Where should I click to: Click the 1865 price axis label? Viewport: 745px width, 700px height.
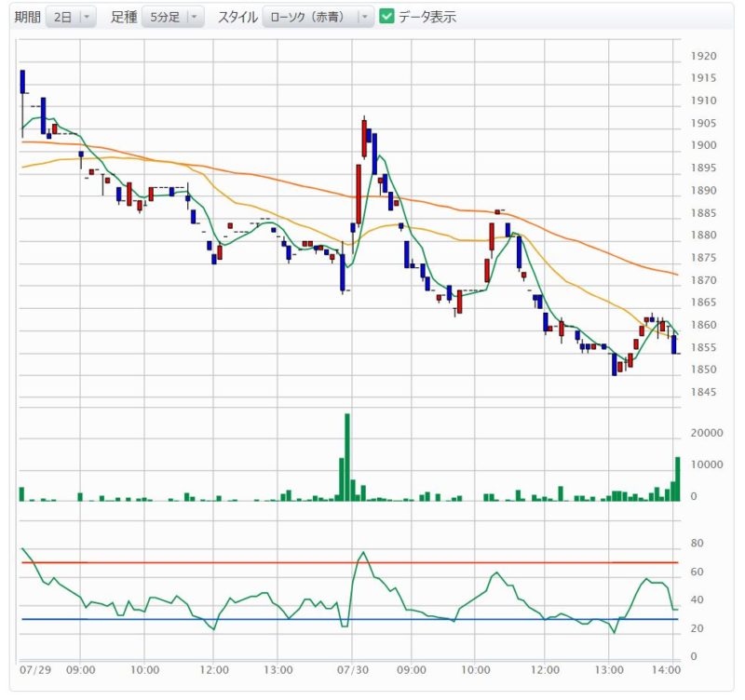pyautogui.click(x=703, y=302)
